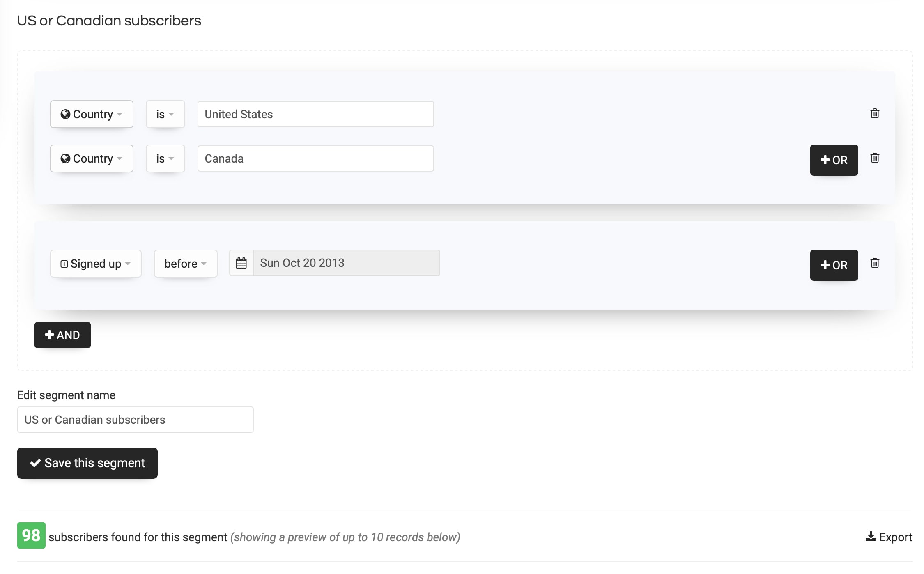Click the calendar icon beside date field
This screenshot has height=574, width=924.
click(x=241, y=263)
